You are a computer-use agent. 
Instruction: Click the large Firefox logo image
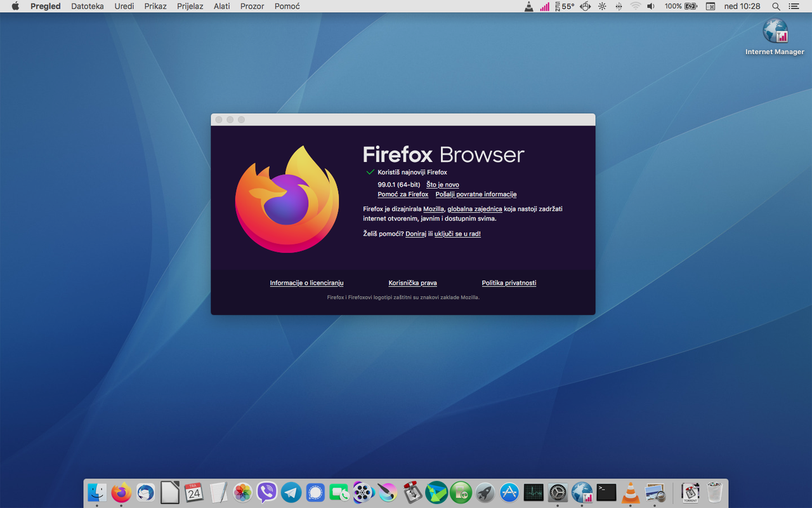287,199
